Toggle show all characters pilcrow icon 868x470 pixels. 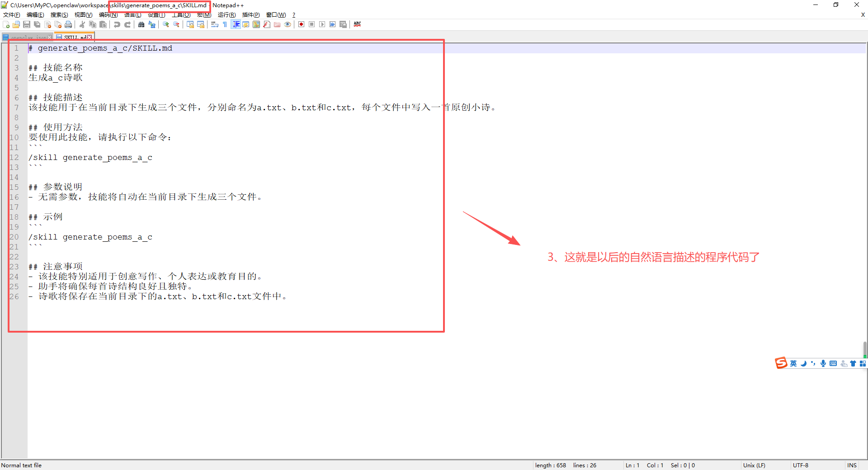225,24
